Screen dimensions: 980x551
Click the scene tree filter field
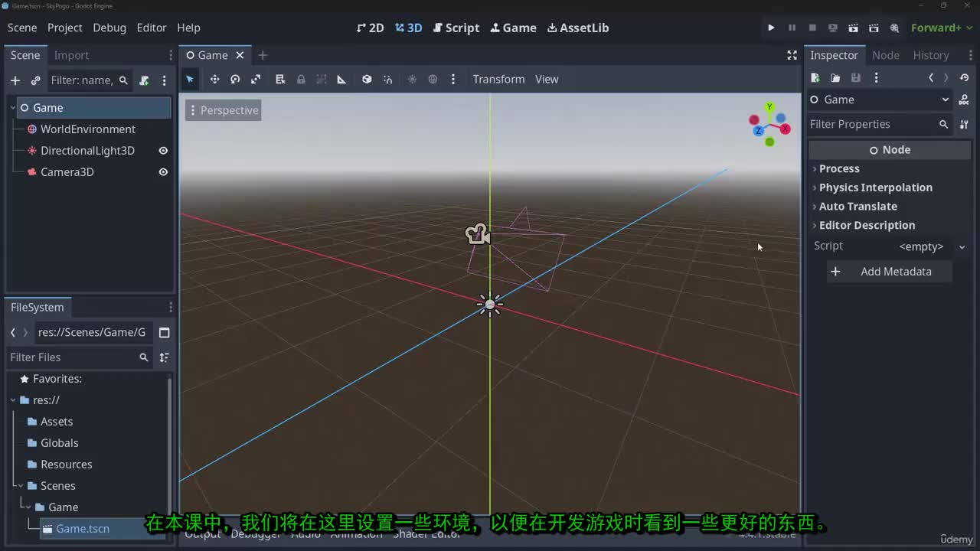90,80
